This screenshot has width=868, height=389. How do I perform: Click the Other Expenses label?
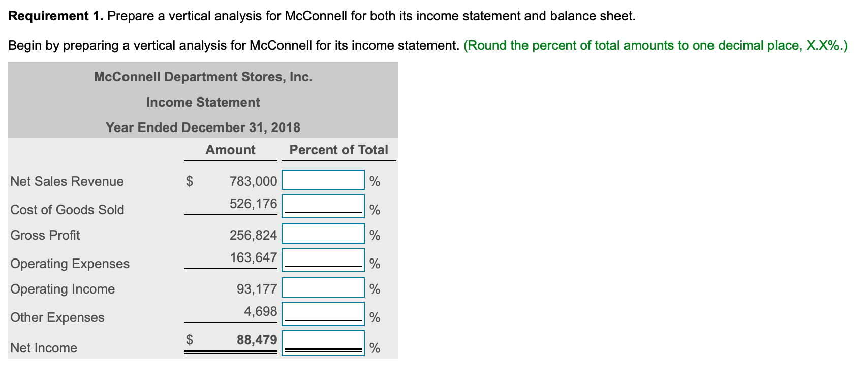click(57, 317)
